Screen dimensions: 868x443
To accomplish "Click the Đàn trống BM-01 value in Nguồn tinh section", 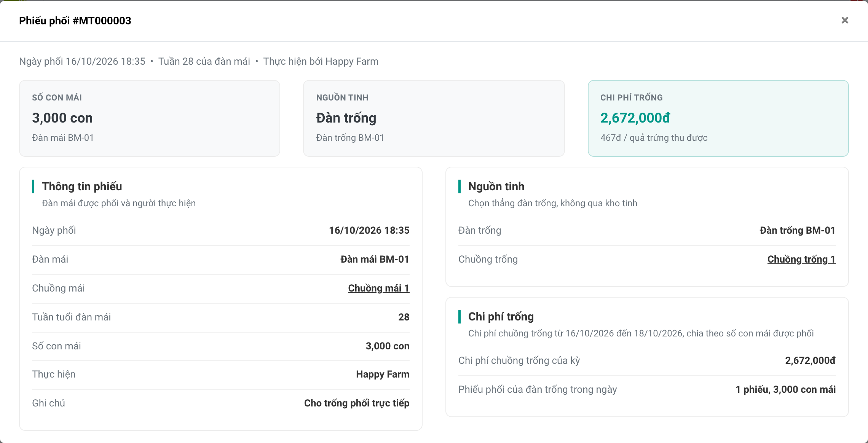I will tap(797, 230).
